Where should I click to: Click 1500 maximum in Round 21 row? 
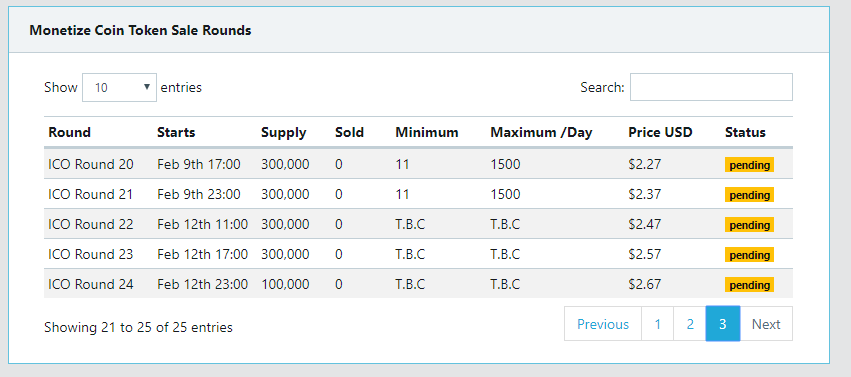[505, 194]
